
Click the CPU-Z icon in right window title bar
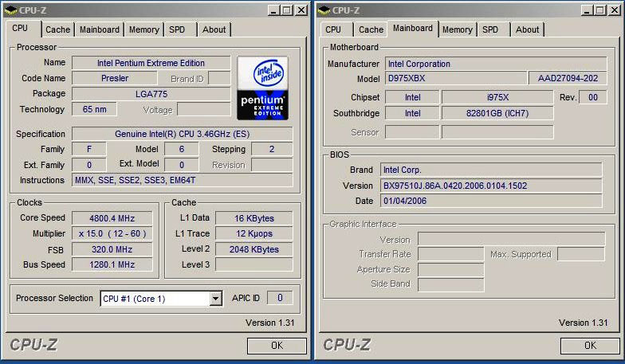tap(324, 10)
